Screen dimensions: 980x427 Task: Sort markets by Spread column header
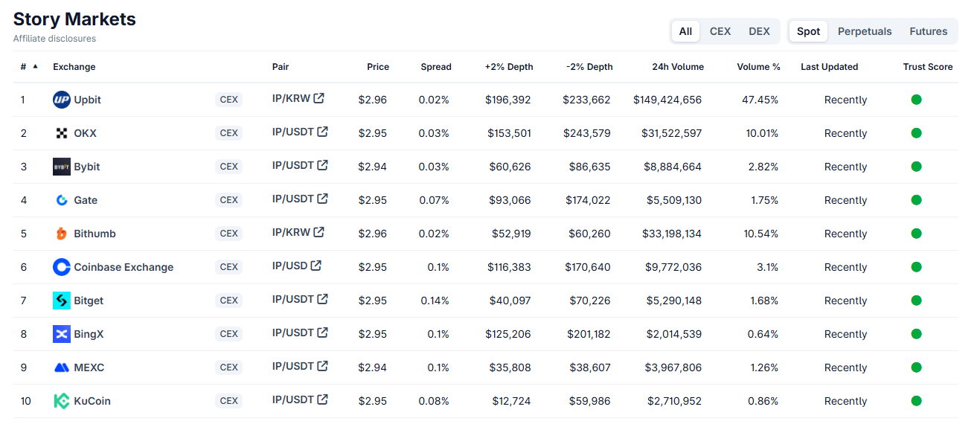(x=435, y=67)
